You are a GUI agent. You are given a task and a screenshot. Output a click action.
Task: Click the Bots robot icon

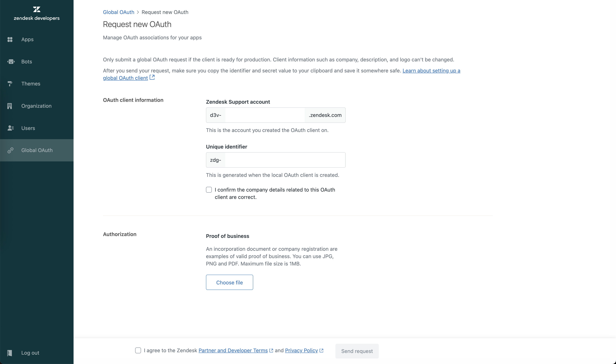pyautogui.click(x=11, y=62)
